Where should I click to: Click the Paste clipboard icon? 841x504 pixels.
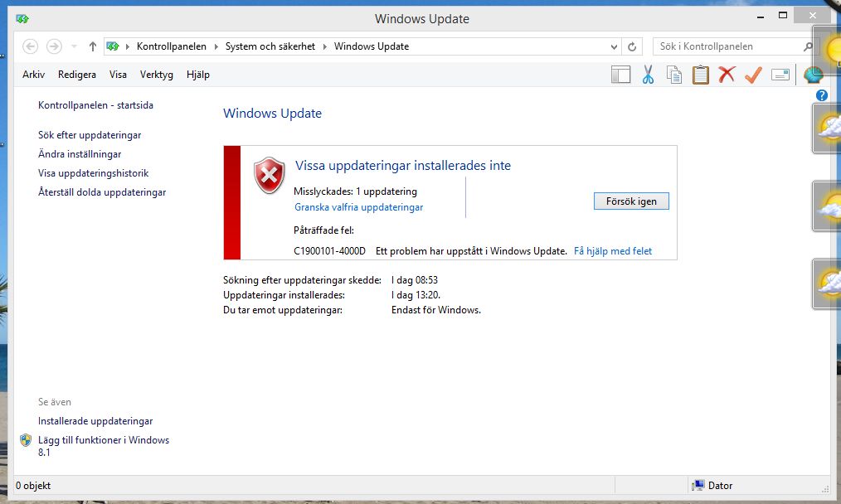pos(701,75)
